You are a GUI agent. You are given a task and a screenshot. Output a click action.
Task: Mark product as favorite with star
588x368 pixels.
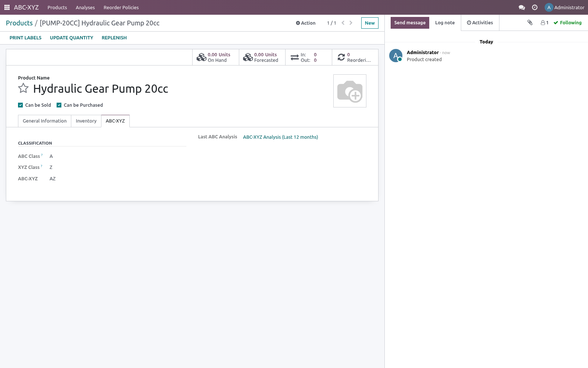[x=24, y=88]
